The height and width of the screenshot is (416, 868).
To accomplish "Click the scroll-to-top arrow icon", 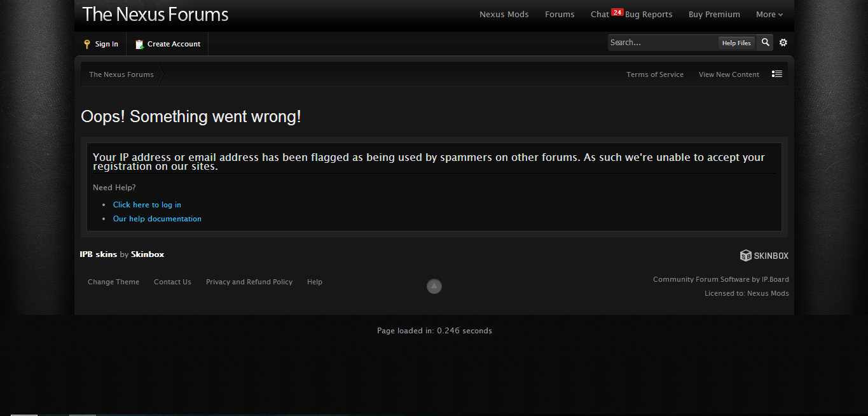I will [434, 287].
